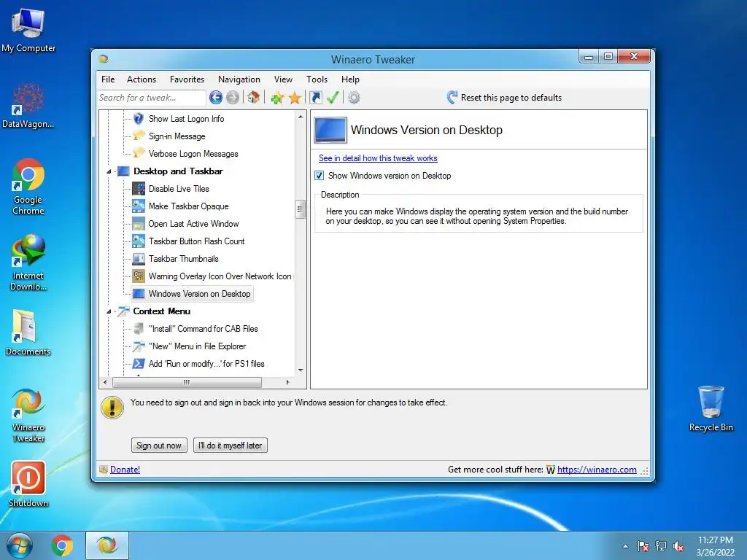Focus the Search for a tweak field

pos(152,98)
